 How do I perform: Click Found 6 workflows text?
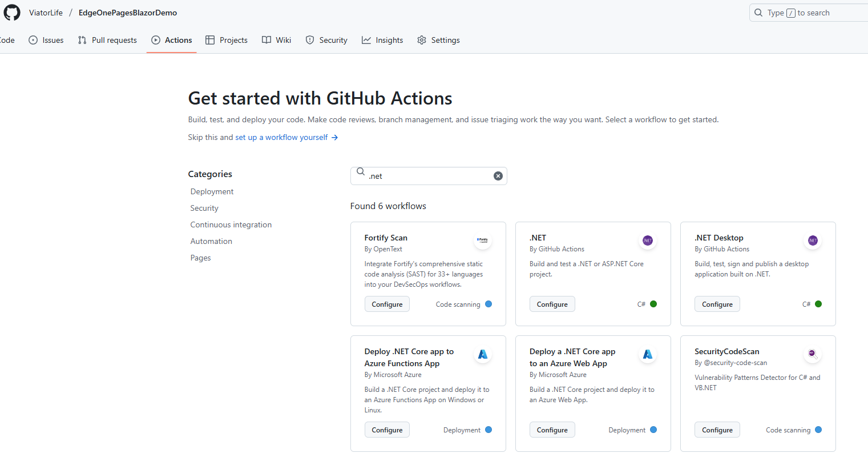point(388,206)
